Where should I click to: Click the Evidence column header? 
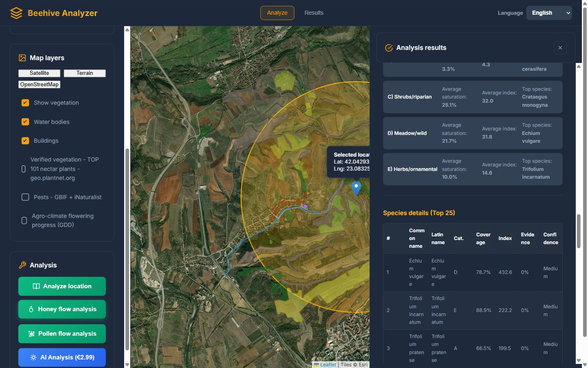coord(528,238)
